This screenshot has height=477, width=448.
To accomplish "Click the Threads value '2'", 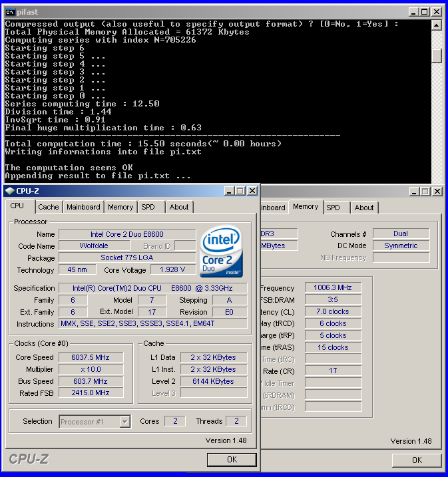I will (236, 421).
